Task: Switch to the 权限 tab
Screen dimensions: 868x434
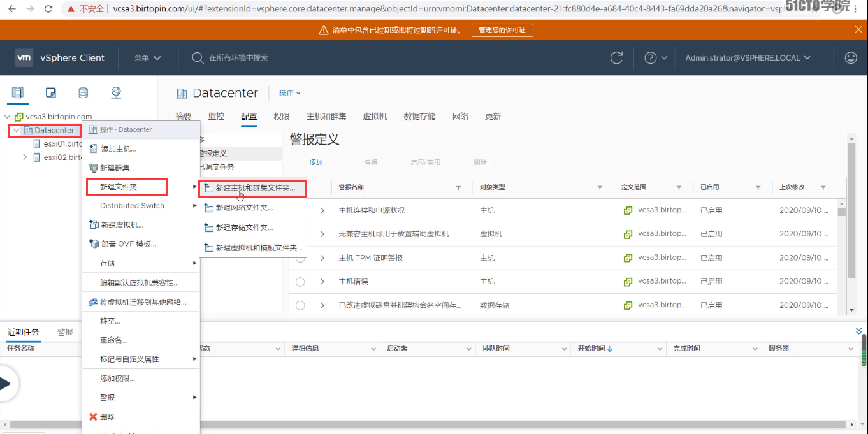Action: click(x=282, y=117)
